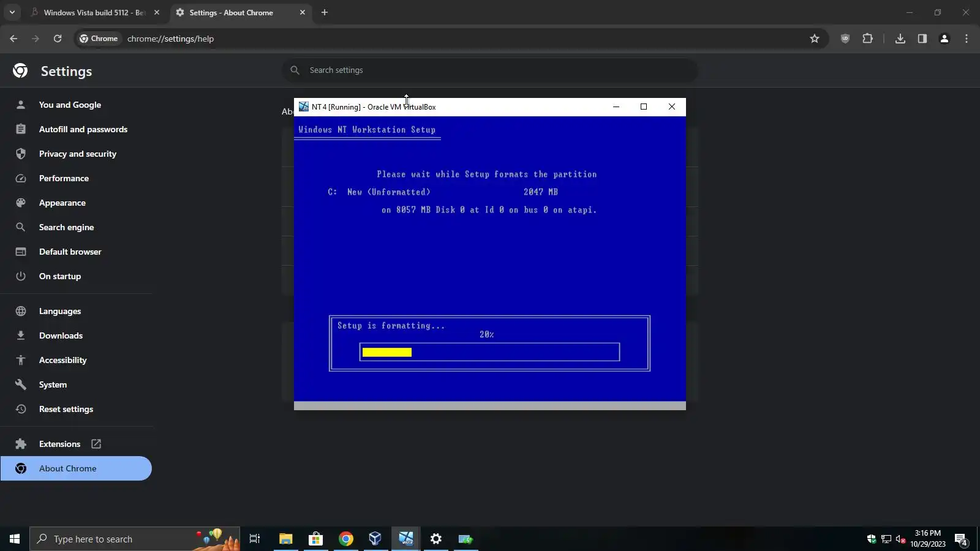Open VirtualBox Manager cube icon on taskbar
This screenshot has height=551, width=980.
375,539
